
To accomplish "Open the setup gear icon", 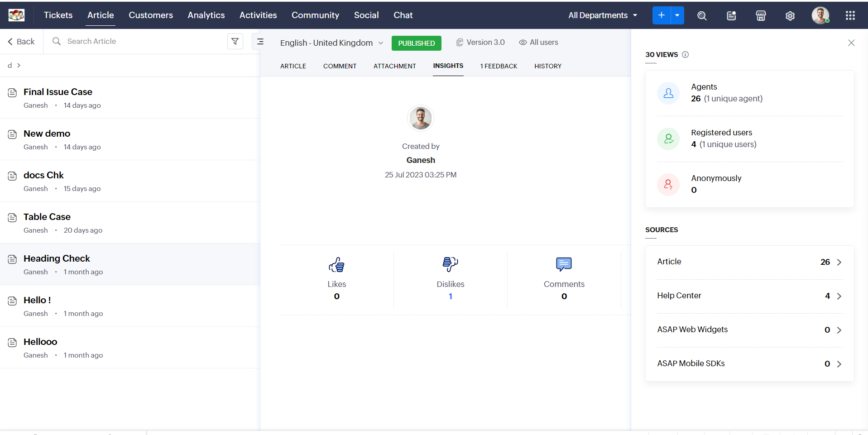I will pos(790,16).
